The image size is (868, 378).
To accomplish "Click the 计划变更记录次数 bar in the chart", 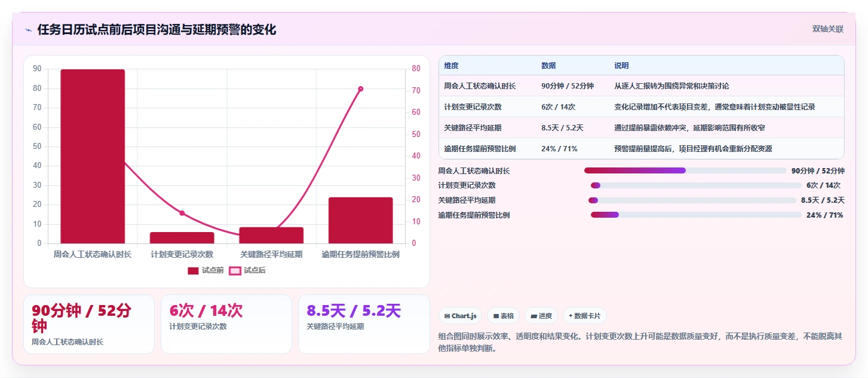I will point(182,237).
